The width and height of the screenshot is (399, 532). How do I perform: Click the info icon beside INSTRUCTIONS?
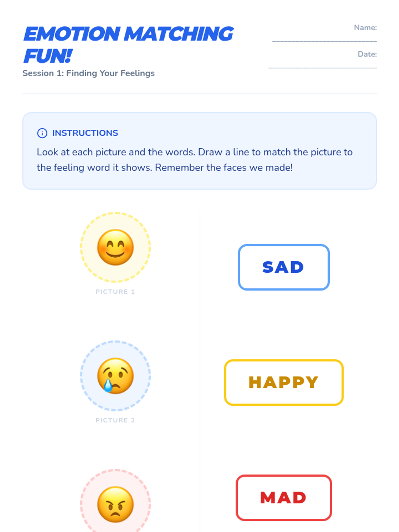click(x=42, y=133)
